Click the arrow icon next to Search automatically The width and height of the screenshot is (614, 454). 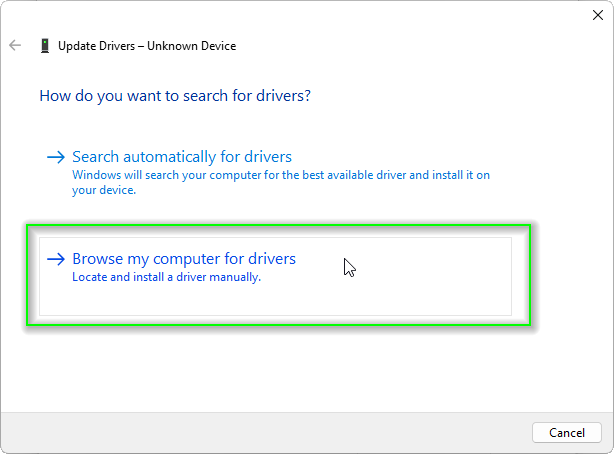click(56, 157)
